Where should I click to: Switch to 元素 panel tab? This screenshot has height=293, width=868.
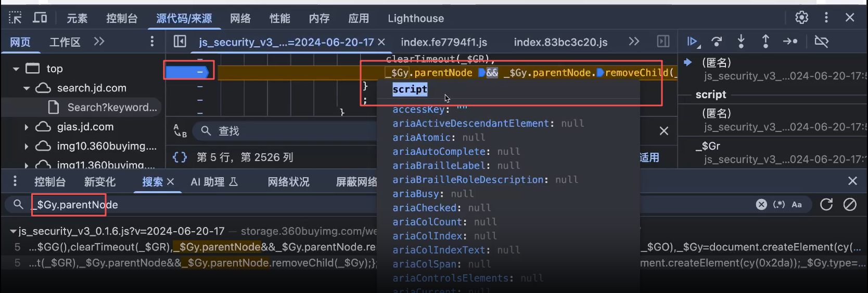77,19
